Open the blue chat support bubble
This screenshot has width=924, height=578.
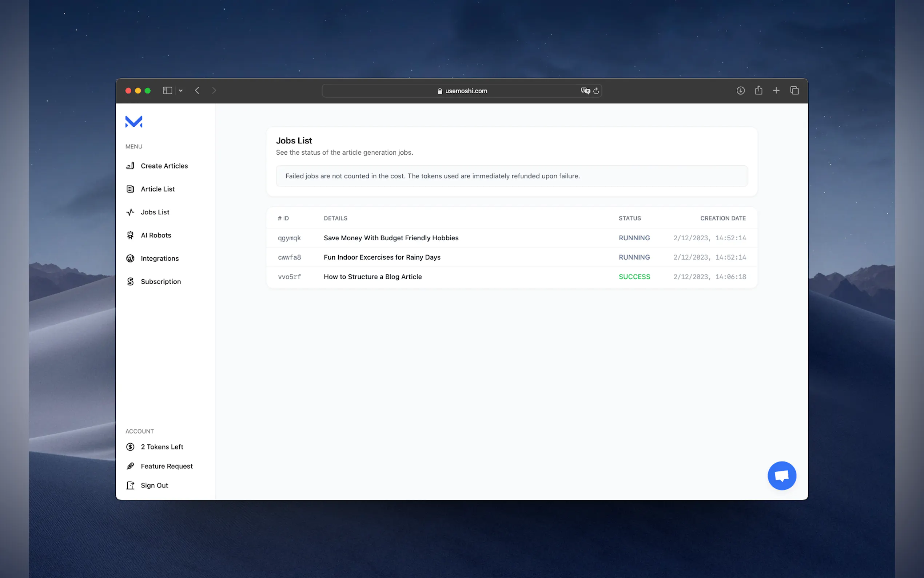point(781,476)
